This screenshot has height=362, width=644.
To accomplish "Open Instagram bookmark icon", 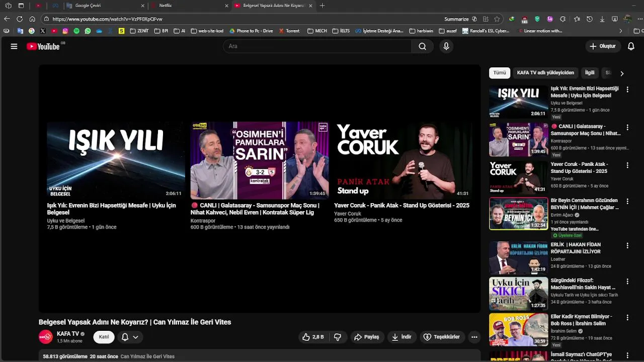I will (65, 31).
